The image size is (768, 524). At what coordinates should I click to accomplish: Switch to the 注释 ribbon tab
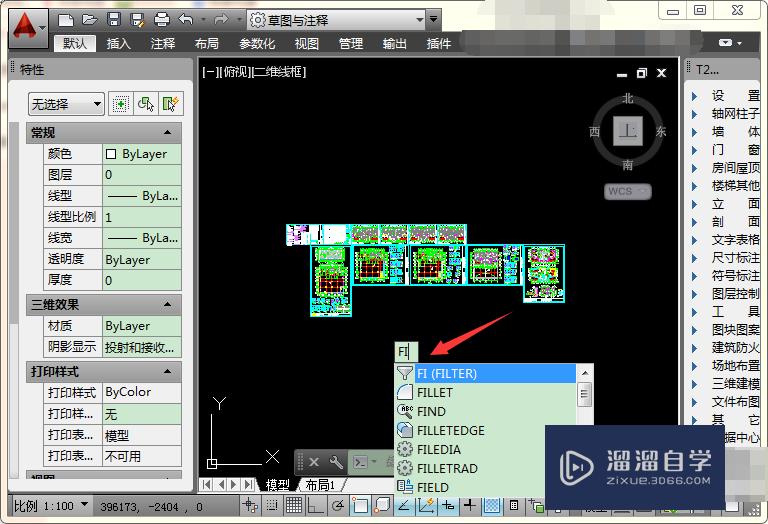point(163,44)
